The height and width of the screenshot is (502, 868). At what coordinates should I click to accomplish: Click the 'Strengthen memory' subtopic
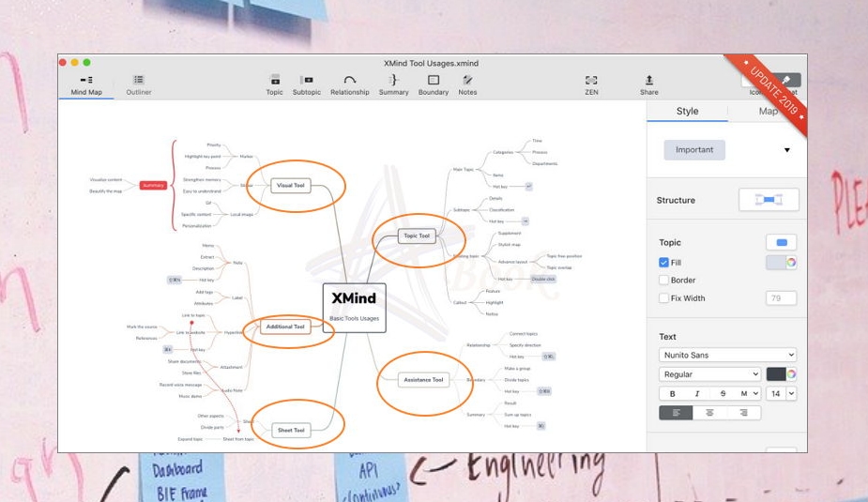(x=202, y=180)
